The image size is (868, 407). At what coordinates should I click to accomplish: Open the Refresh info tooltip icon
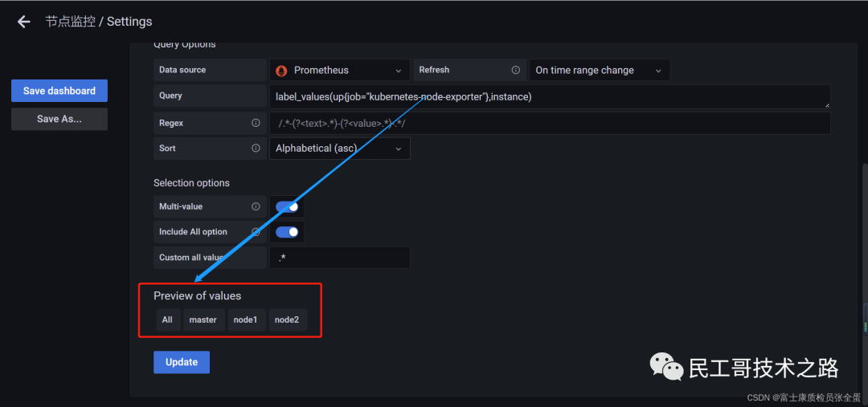(x=515, y=70)
